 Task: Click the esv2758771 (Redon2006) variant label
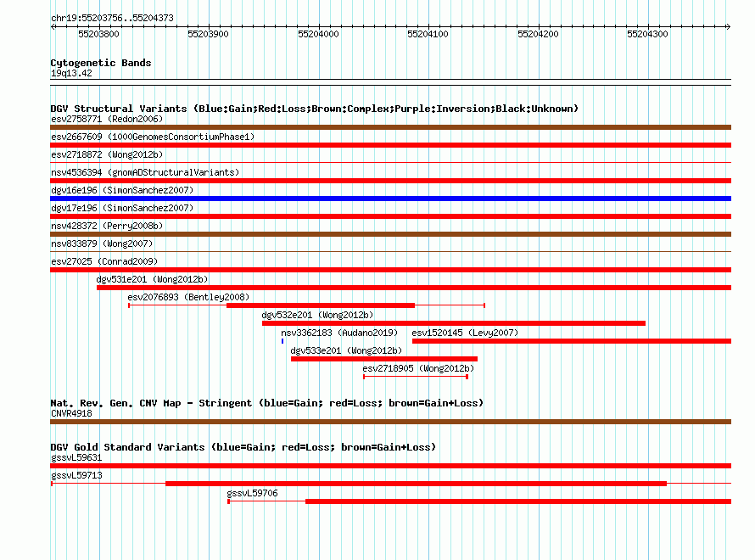tap(107, 119)
